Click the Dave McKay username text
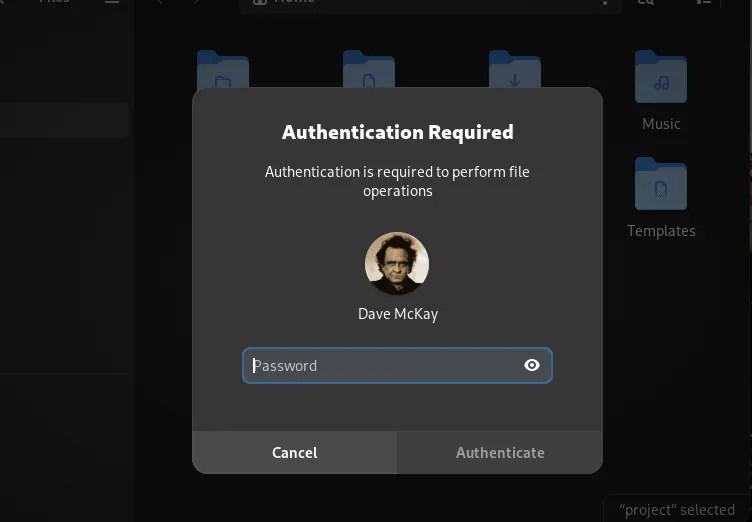 point(398,314)
